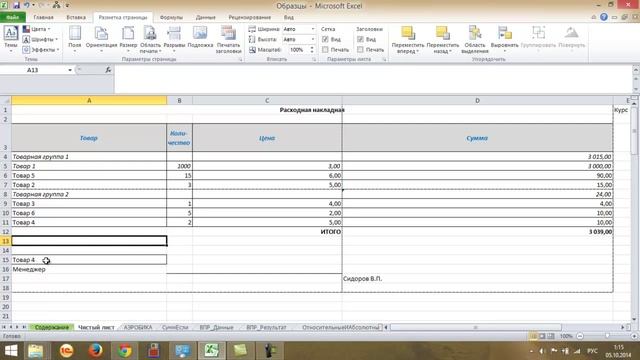Open Scale to Fit (Вписать) dialog launcher
Image resolution: width=640 pixels, height=360 pixels.
tap(314, 60)
